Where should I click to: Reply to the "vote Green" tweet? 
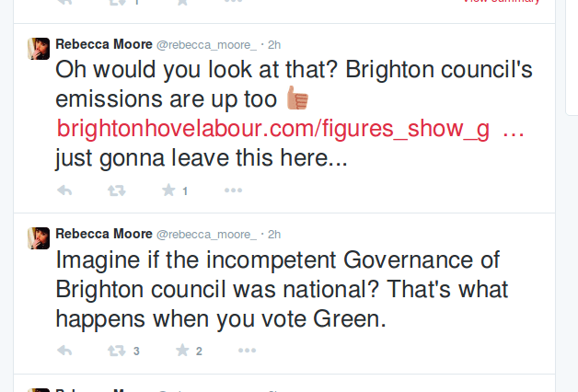tap(64, 351)
